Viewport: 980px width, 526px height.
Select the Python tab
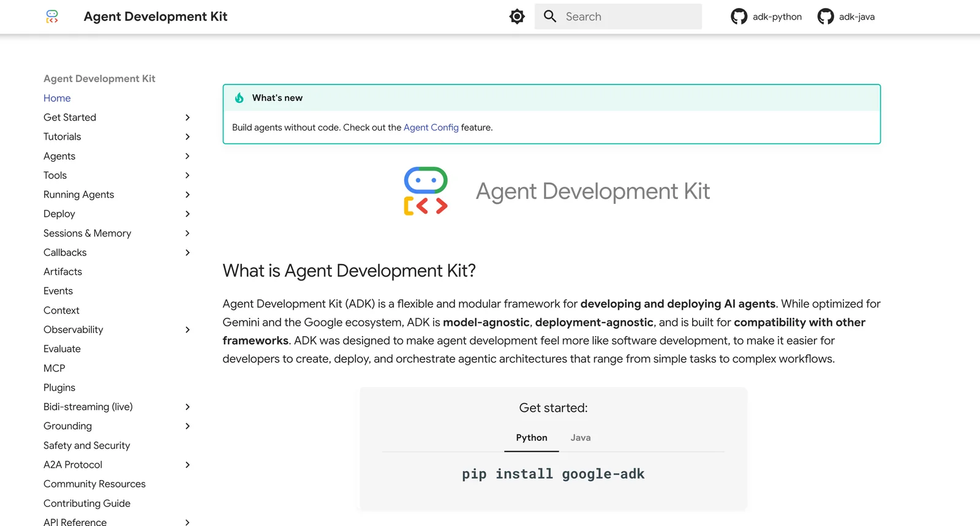532,438
